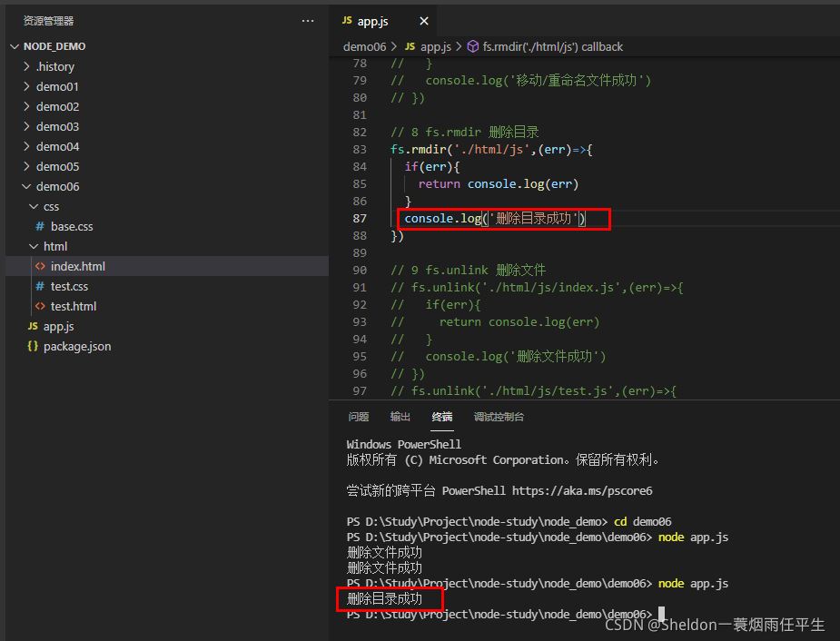Click the test.css file hash icon

click(40, 287)
